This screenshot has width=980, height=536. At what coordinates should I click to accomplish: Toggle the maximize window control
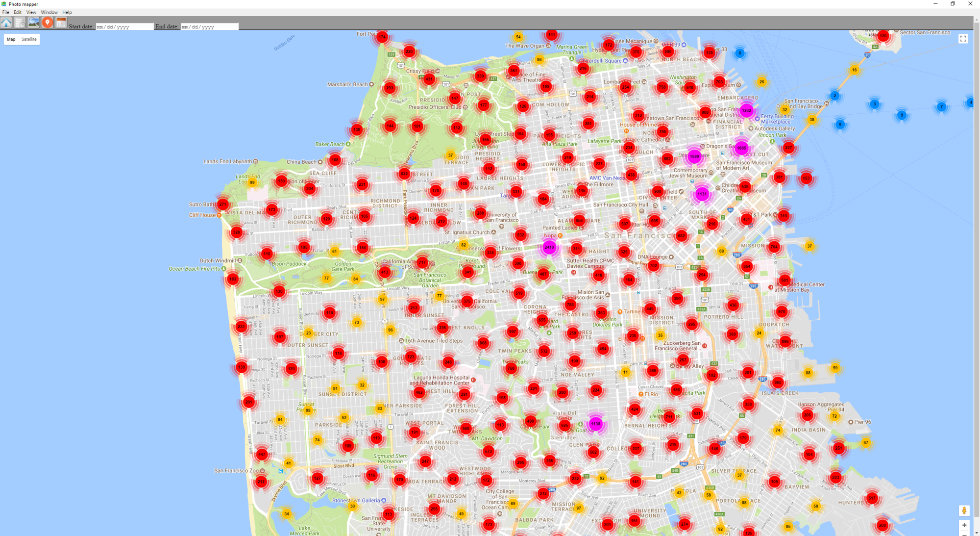[952, 4]
